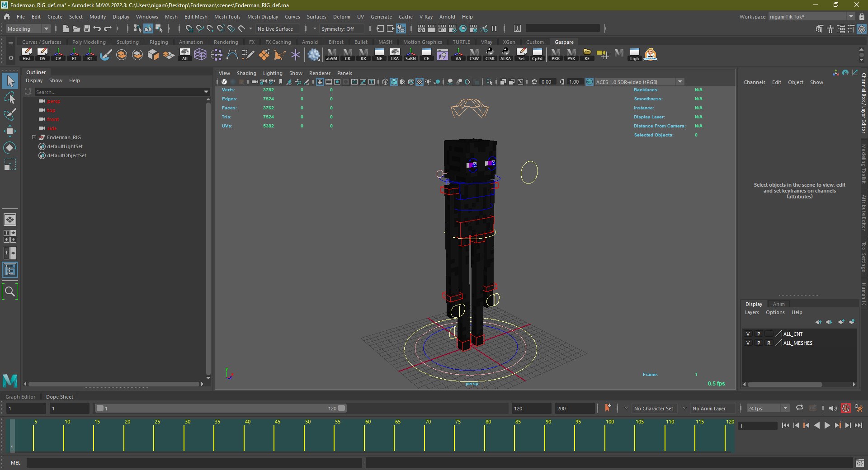Open the Symmetry: Off dropdown
Screen dimensions: 868x470
pyautogui.click(x=342, y=28)
